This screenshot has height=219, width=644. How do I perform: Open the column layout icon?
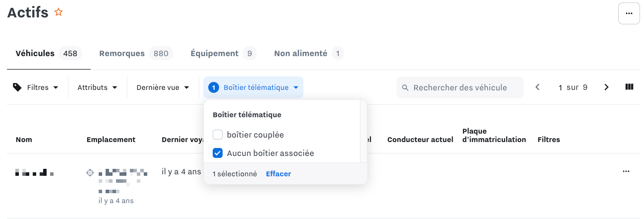(629, 87)
